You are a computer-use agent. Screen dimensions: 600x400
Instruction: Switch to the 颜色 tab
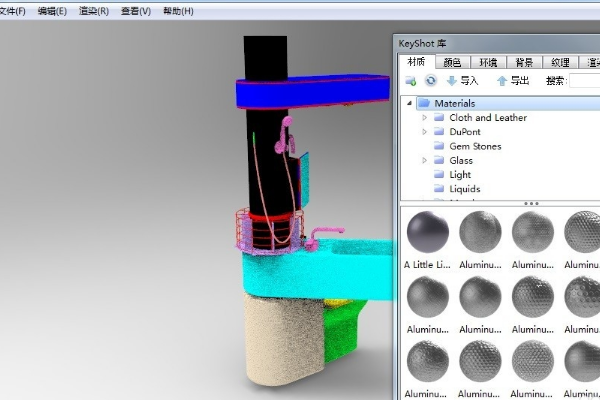click(452, 62)
